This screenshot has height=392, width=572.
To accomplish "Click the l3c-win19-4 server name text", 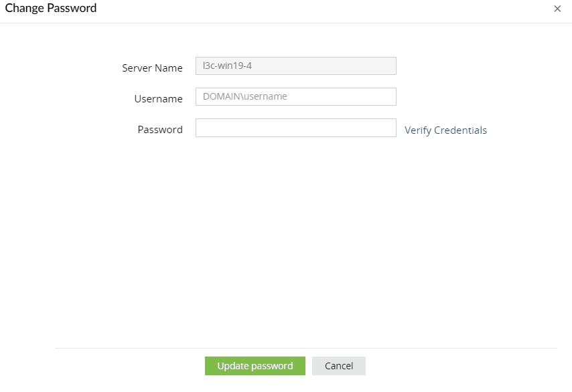I will pos(227,66).
